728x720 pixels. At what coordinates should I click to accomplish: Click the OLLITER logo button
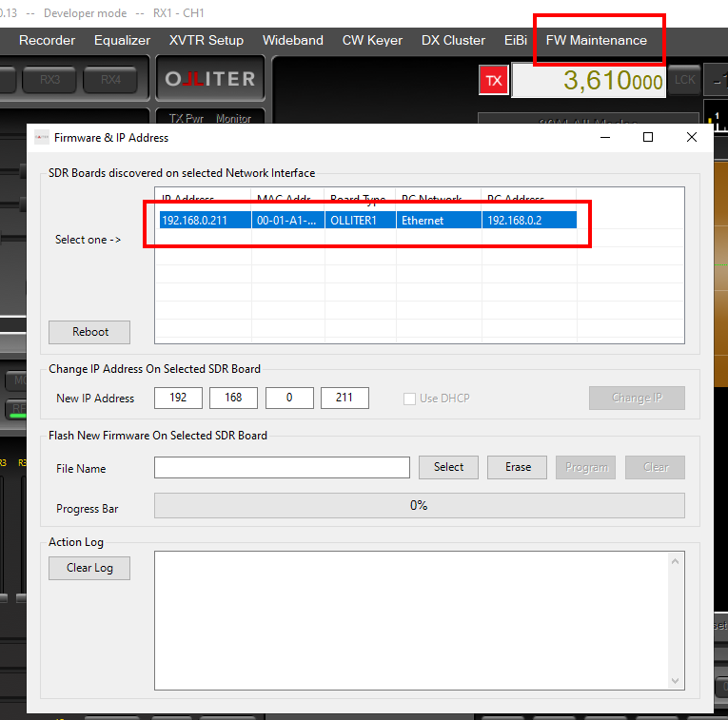[210, 78]
